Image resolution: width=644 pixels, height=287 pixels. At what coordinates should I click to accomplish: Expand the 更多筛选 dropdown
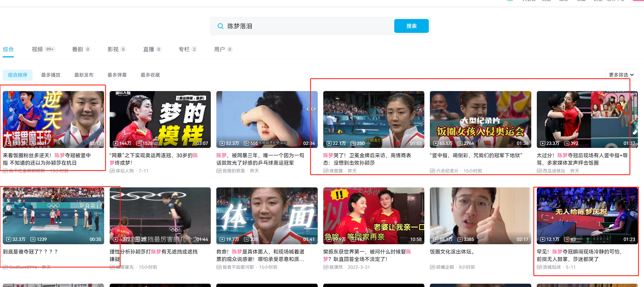click(x=621, y=75)
